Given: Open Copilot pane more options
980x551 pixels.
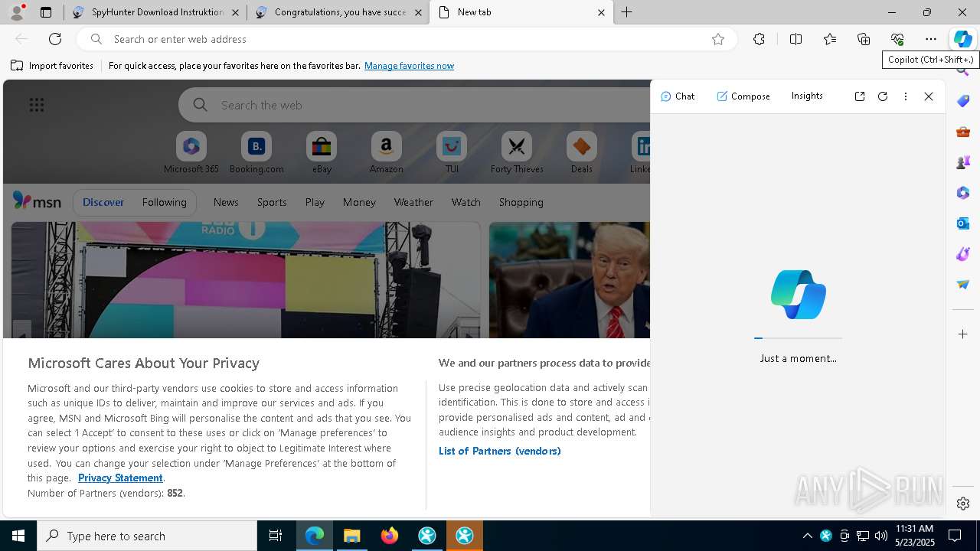Looking at the screenshot, I should click(x=906, y=96).
